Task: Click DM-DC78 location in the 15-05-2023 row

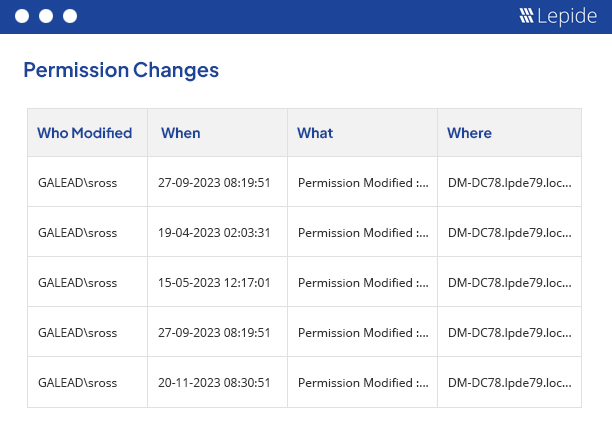Action: tap(510, 283)
